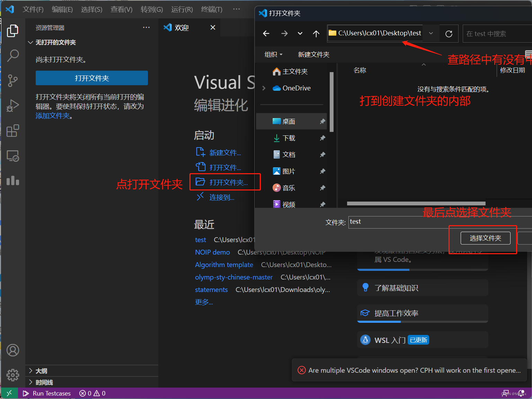532x399 pixels.
Task: Open the bar-chart icon view in activity bar
Action: pyautogui.click(x=13, y=180)
